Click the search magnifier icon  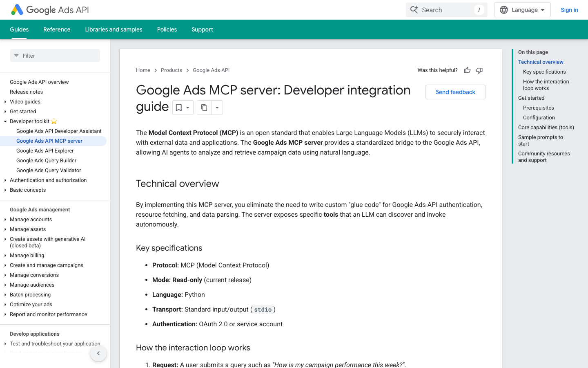pos(414,9)
